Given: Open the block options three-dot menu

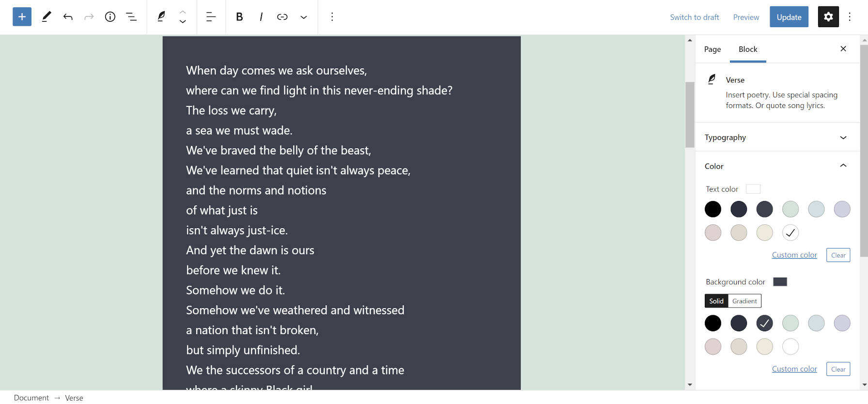Looking at the screenshot, I should (332, 17).
